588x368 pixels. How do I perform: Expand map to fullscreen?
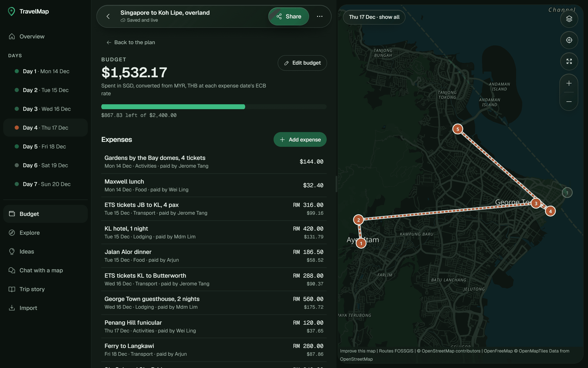pyautogui.click(x=569, y=61)
